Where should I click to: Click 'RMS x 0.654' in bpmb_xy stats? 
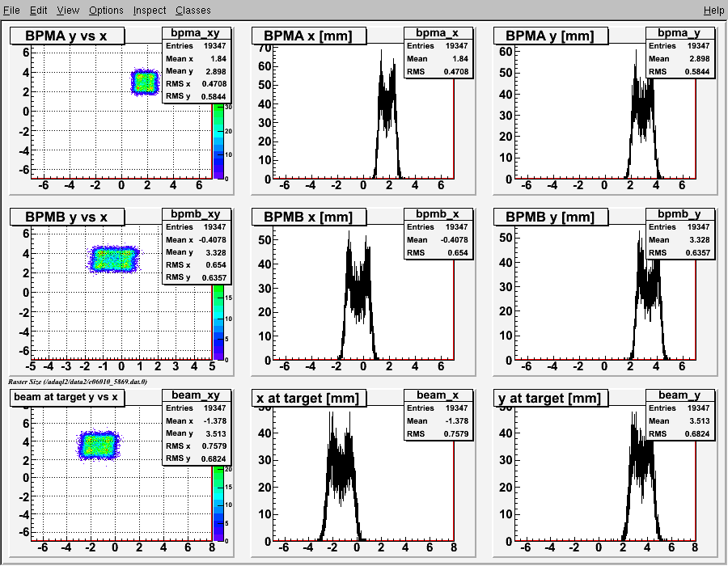tap(196, 265)
